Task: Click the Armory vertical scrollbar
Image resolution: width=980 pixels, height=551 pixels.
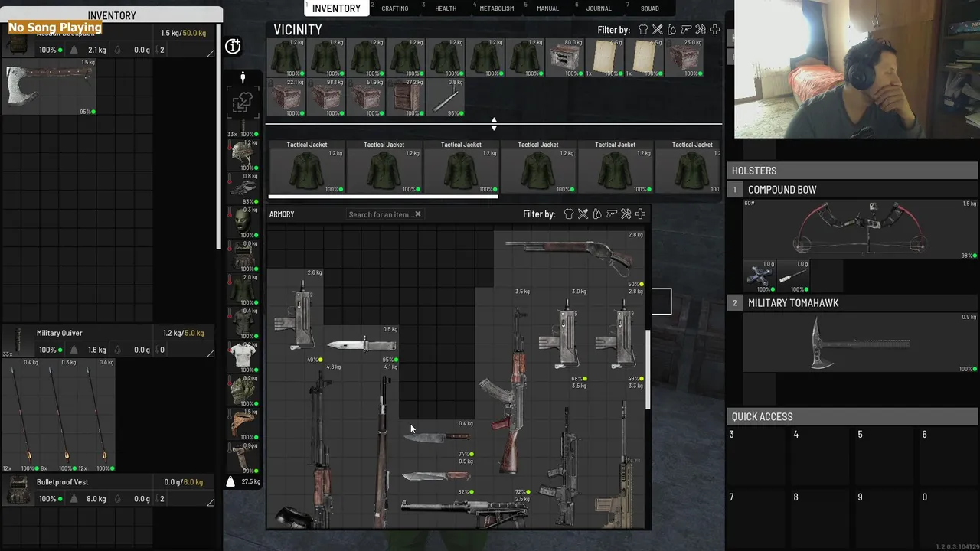Action: click(x=648, y=370)
